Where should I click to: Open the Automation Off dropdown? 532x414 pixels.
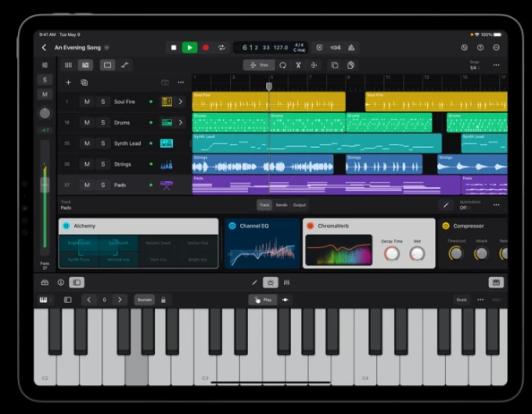coord(470,205)
